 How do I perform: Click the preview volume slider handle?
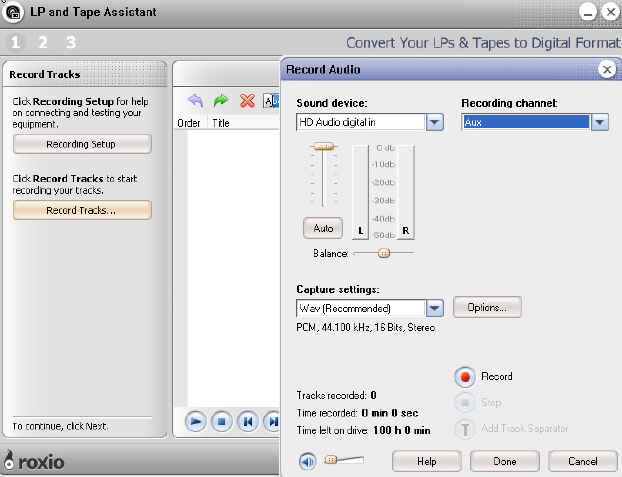click(330, 460)
